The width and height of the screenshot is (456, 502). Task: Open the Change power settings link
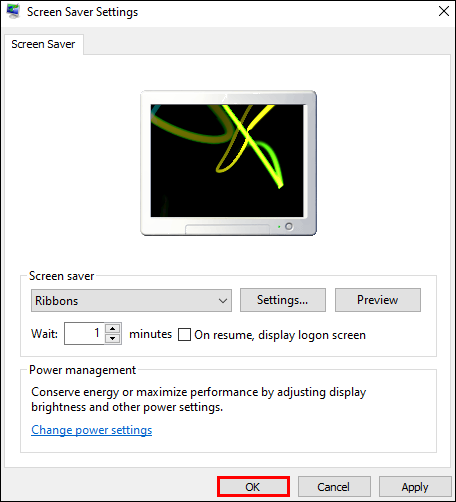point(92,430)
